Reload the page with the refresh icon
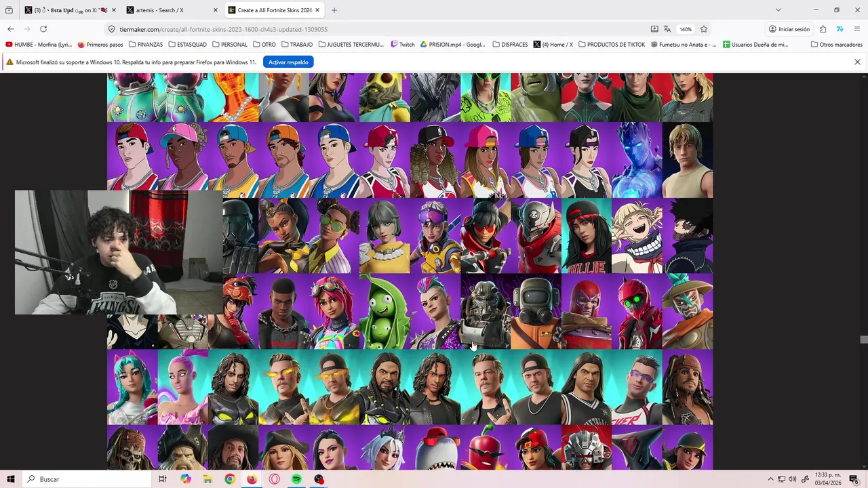868x488 pixels. coord(43,29)
